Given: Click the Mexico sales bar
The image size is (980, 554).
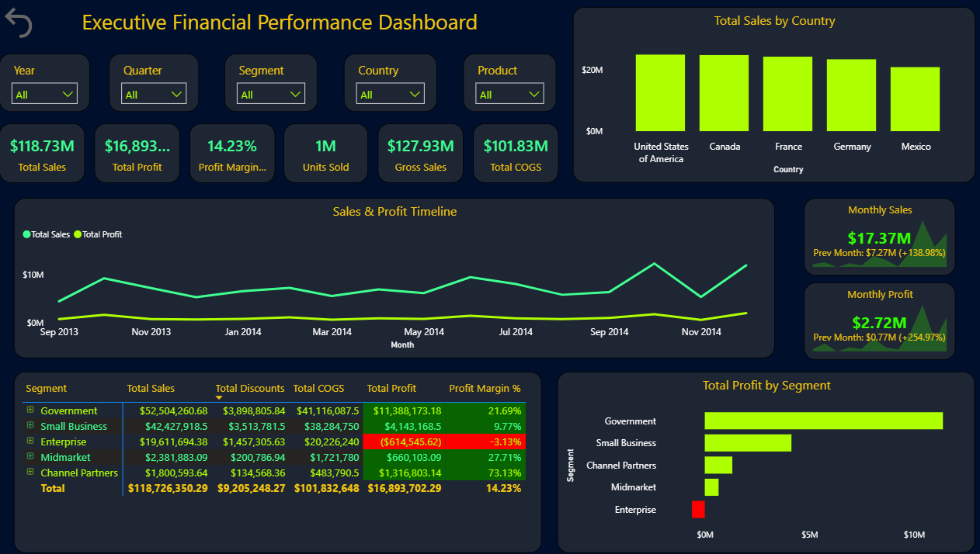Looking at the screenshot, I should [915, 99].
